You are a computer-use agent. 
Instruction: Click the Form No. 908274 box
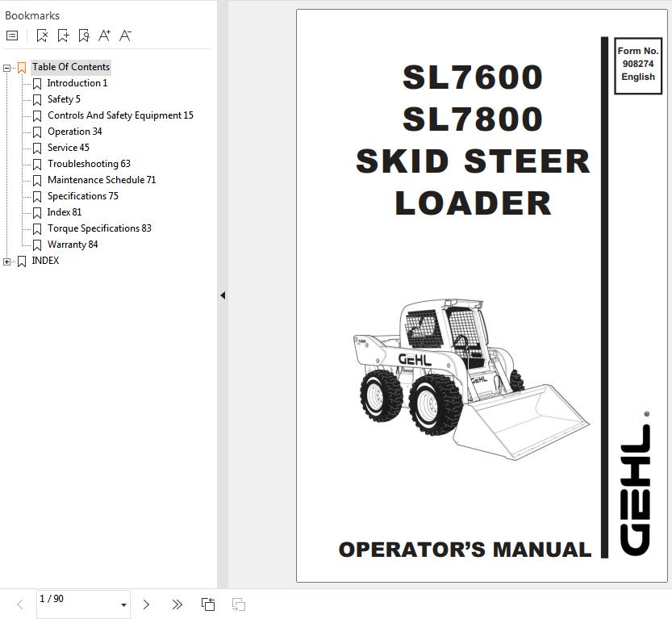pyautogui.click(x=638, y=65)
